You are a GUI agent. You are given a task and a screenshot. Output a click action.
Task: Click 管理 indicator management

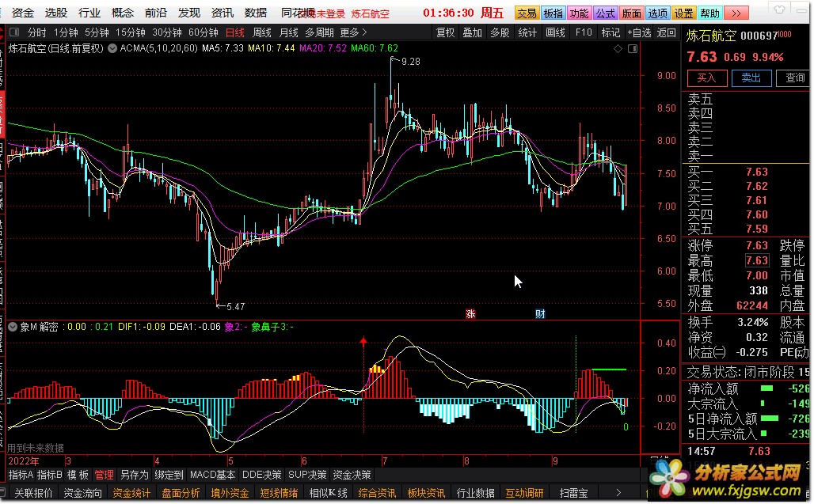pyautogui.click(x=104, y=475)
